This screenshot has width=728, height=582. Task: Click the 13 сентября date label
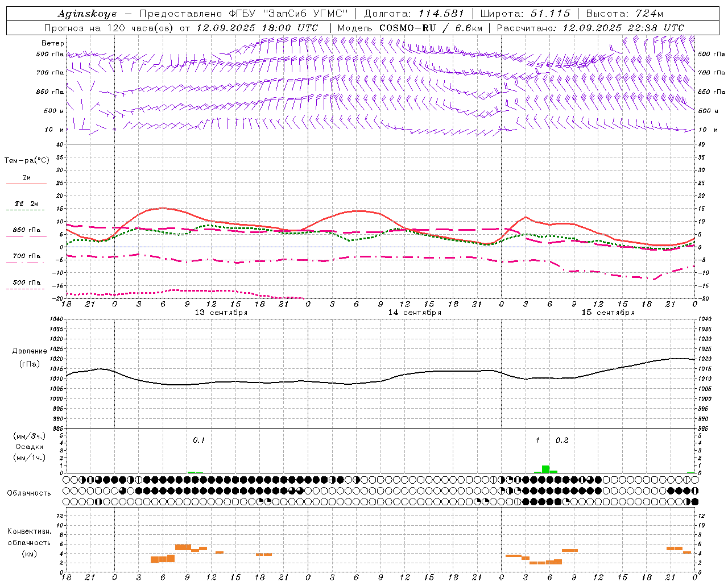(221, 313)
